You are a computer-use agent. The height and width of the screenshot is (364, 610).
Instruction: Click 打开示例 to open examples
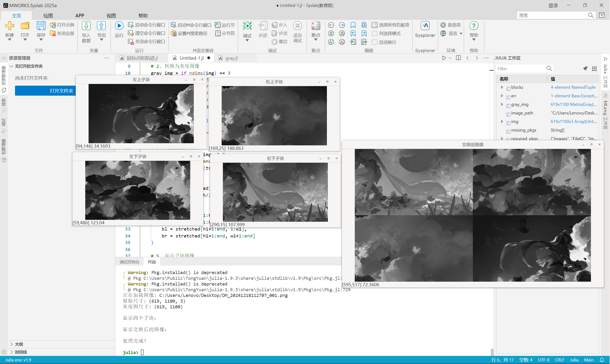coord(62,25)
